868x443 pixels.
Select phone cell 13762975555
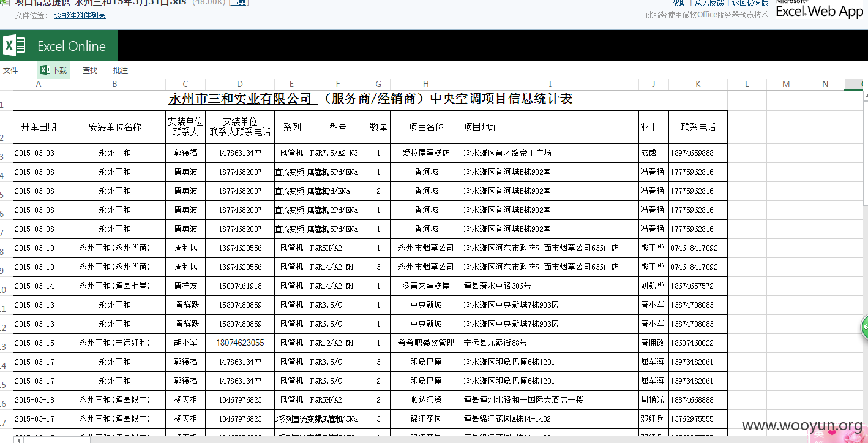click(698, 419)
